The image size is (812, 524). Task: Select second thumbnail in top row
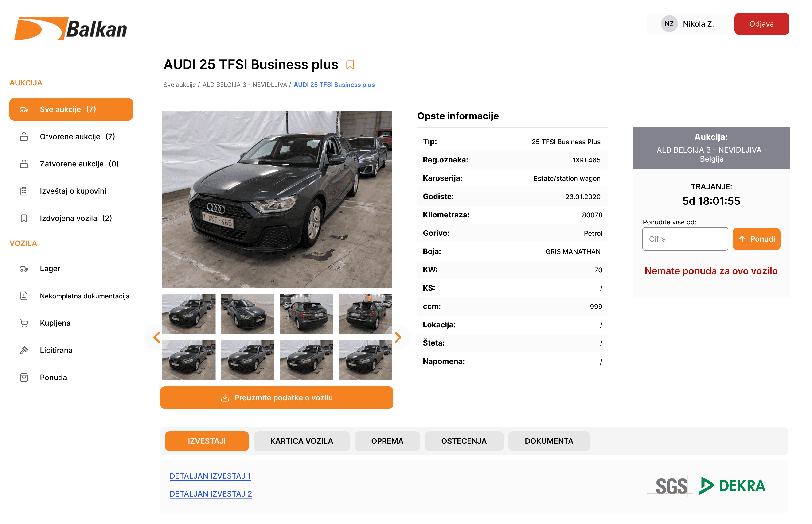coord(248,314)
